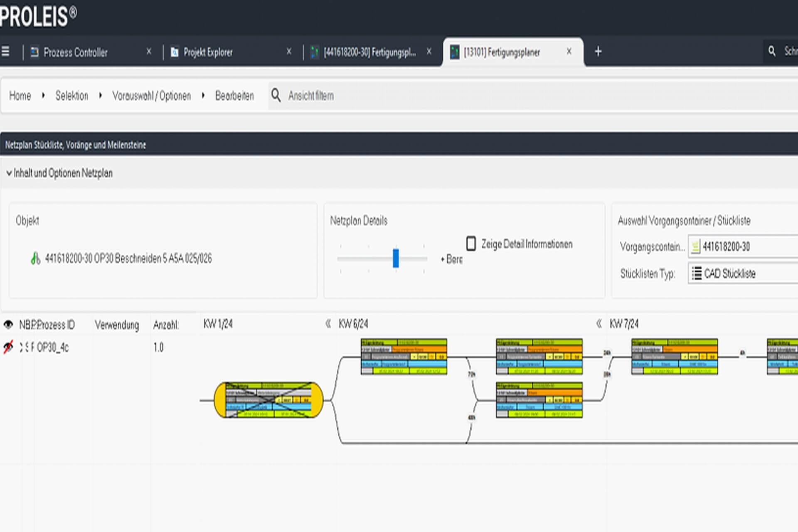798x532 pixels.
Task: Click the green object icon beside 441618200-30 OP30
Action: [x=35, y=259]
